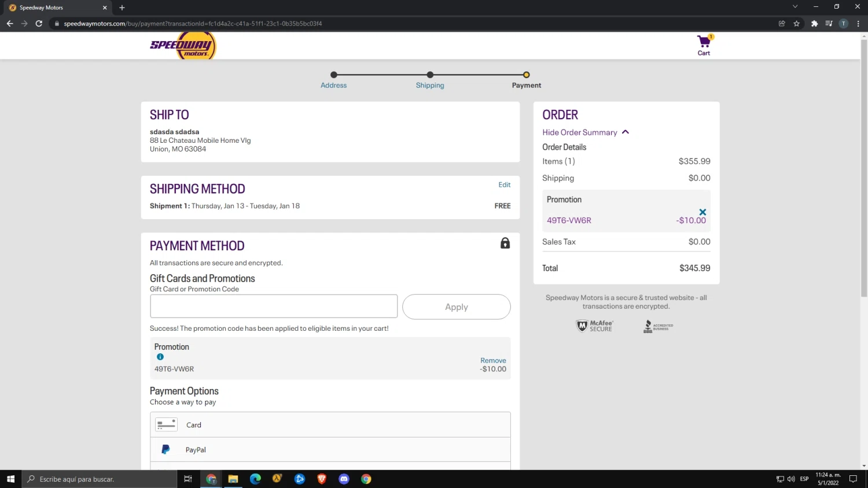Collapse Hide Order Summary chevron
Viewport: 868px width, 488px height.
point(626,132)
